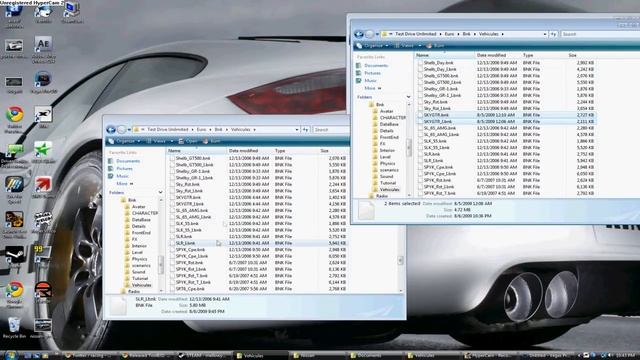Open Views dropdown in right window
The image size is (640, 360).
coord(407,46)
